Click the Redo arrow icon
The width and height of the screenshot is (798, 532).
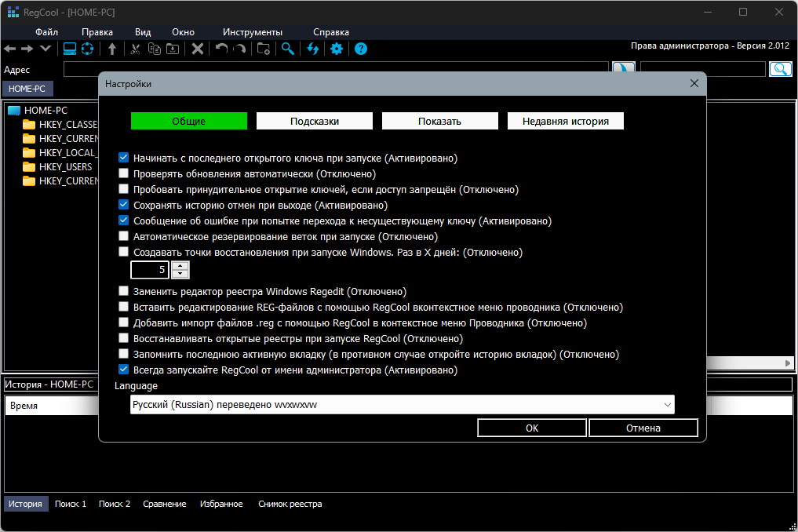pyautogui.click(x=239, y=49)
